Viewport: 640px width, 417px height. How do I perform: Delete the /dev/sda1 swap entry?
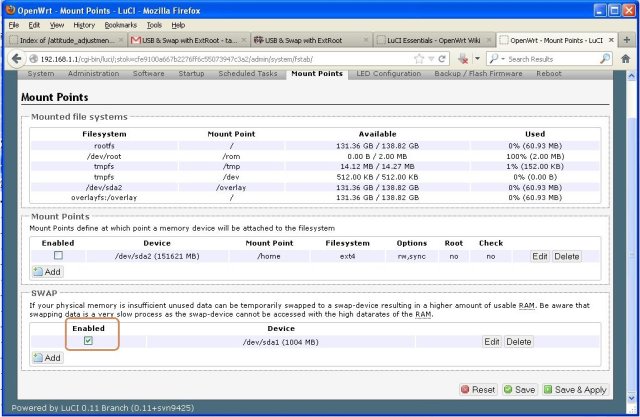pyautogui.click(x=518, y=342)
